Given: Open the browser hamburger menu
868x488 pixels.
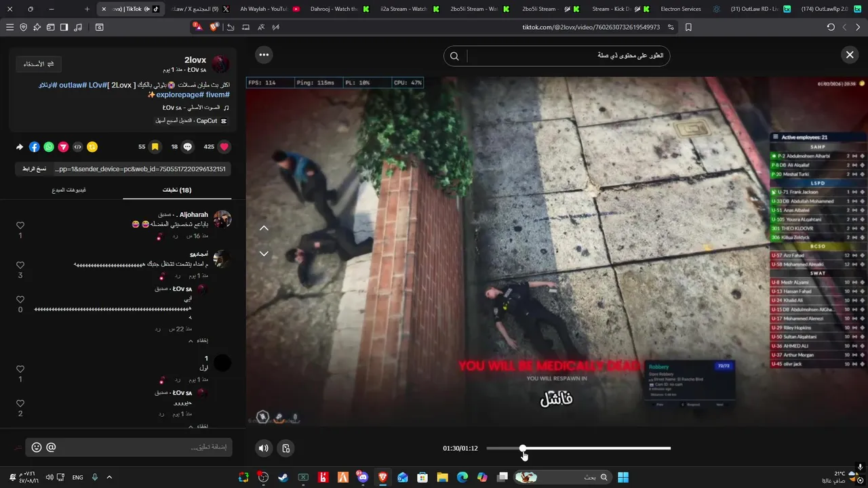Looking at the screenshot, I should coord(9,27).
